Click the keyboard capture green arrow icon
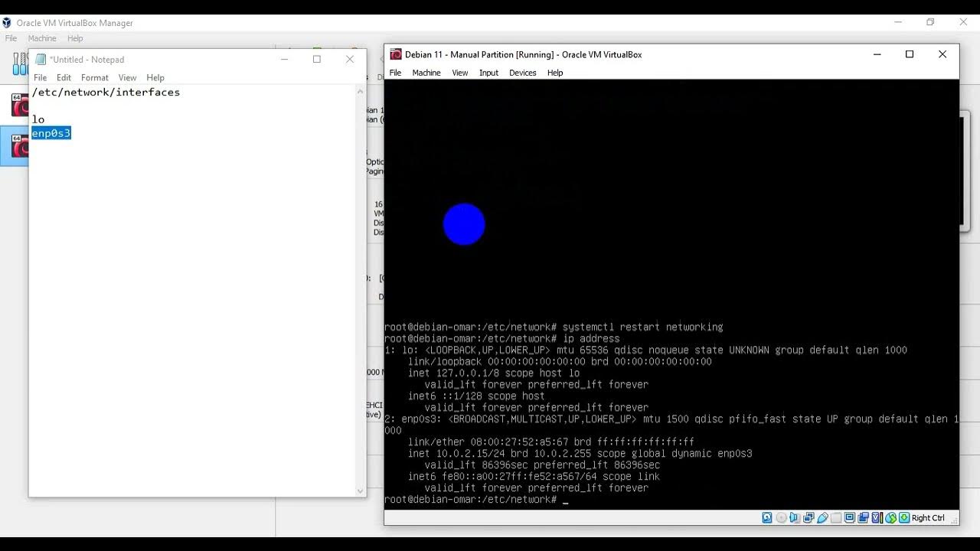 pyautogui.click(x=904, y=518)
